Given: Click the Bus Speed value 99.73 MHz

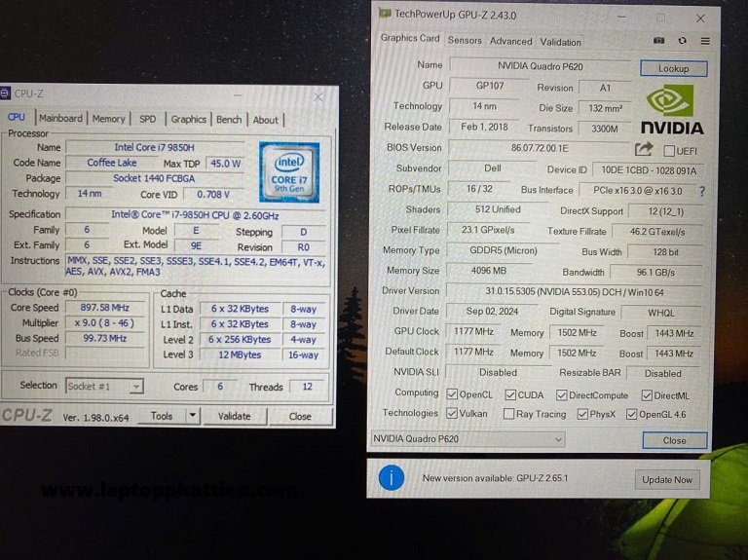Looking at the screenshot, I should click(x=104, y=338).
